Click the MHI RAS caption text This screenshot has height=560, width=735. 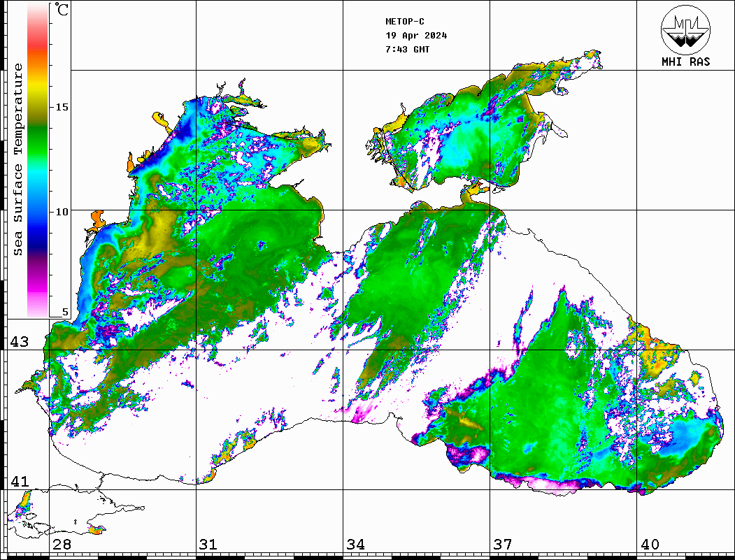pyautogui.click(x=685, y=62)
